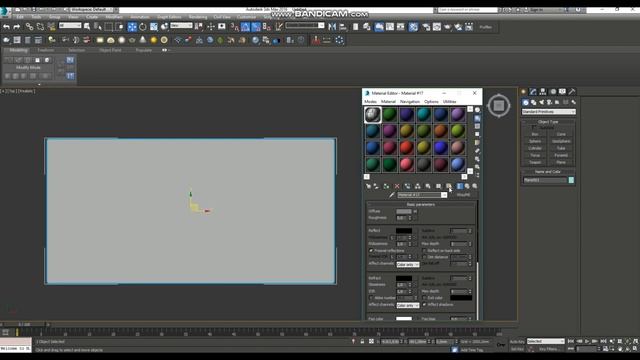Screen dimensions: 640x360
Task: Open the Utilities menu in Material Editor
Action: pos(449,102)
